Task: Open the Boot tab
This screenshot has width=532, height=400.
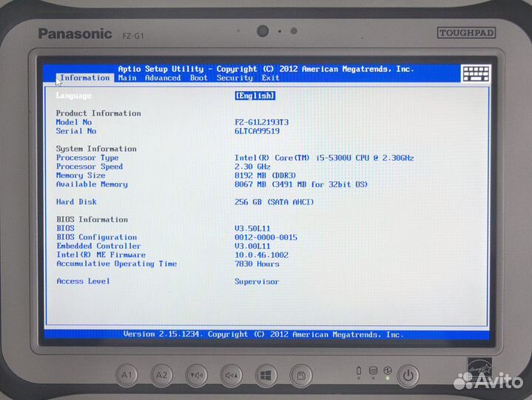Action: [x=199, y=78]
